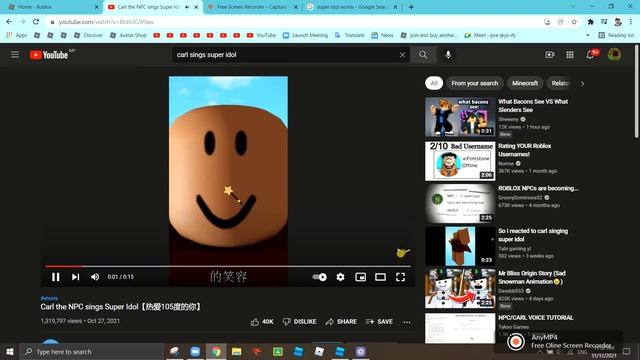Viewport: 640px width, 360px height.
Task: Select the All filter chip
Action: tap(434, 83)
